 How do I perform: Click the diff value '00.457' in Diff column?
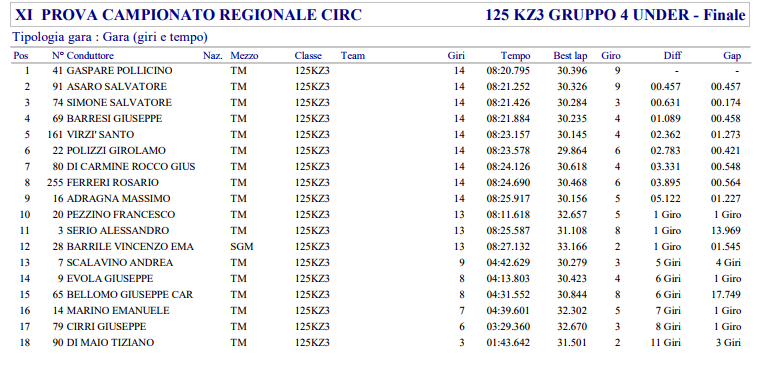click(x=665, y=87)
